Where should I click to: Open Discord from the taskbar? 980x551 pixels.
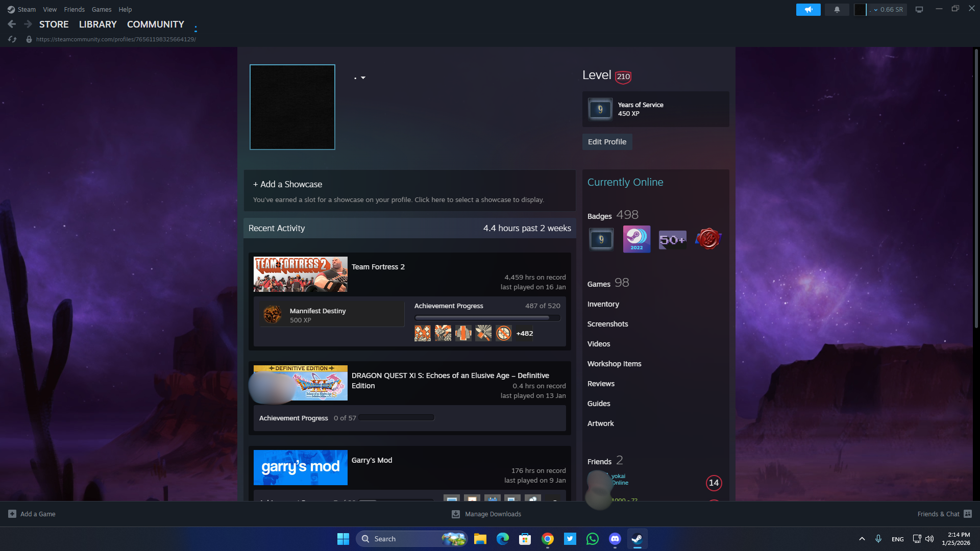pyautogui.click(x=615, y=539)
